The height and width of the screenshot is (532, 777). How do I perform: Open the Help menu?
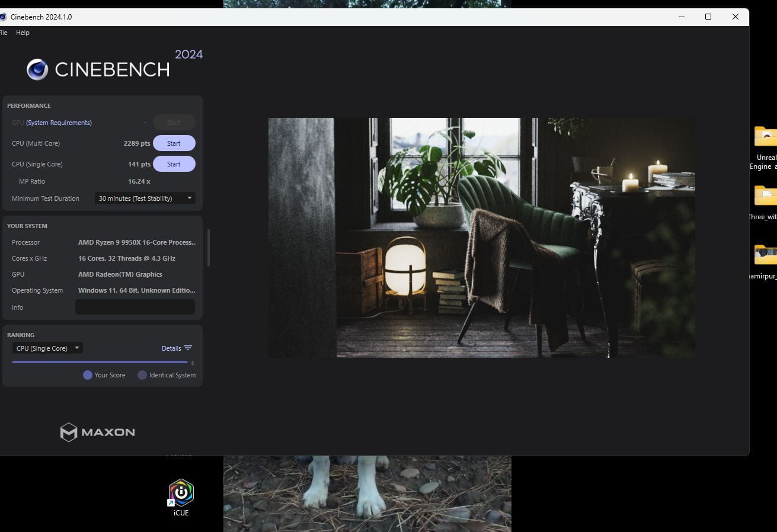(23, 33)
